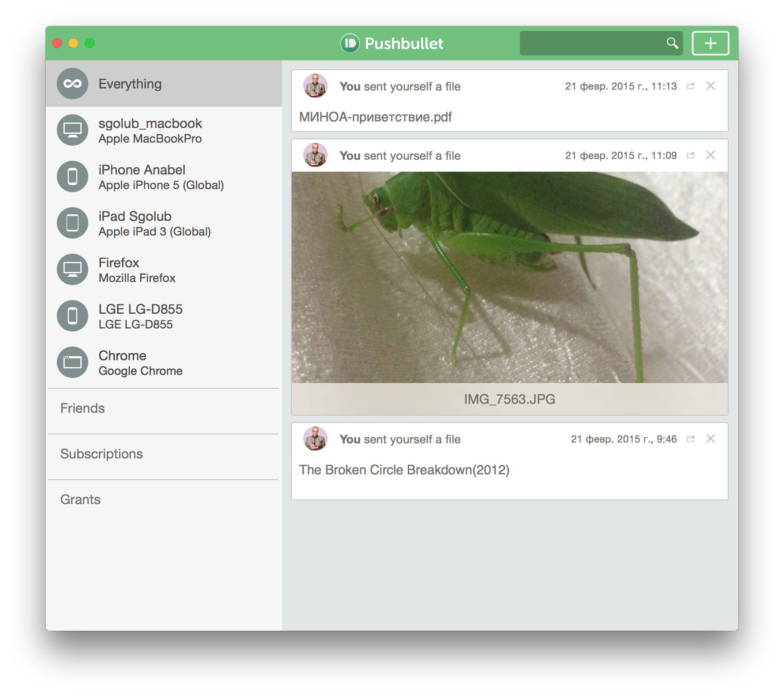Select the sgolub_macbook device icon

[x=73, y=130]
